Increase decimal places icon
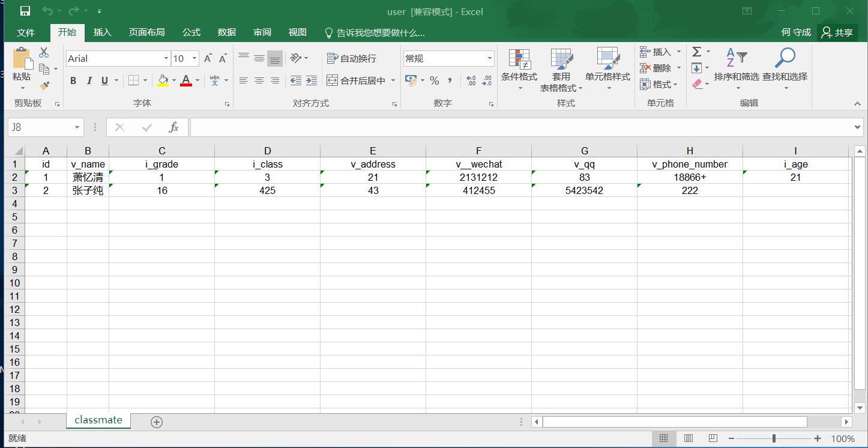Image resolution: width=868 pixels, height=448 pixels. pyautogui.click(x=471, y=80)
